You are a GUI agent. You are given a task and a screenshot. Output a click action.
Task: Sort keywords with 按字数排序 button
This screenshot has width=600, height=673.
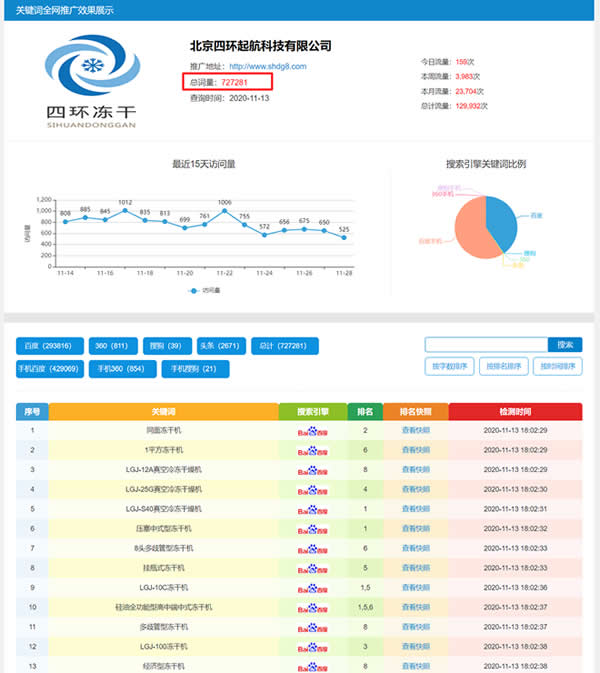(x=449, y=367)
